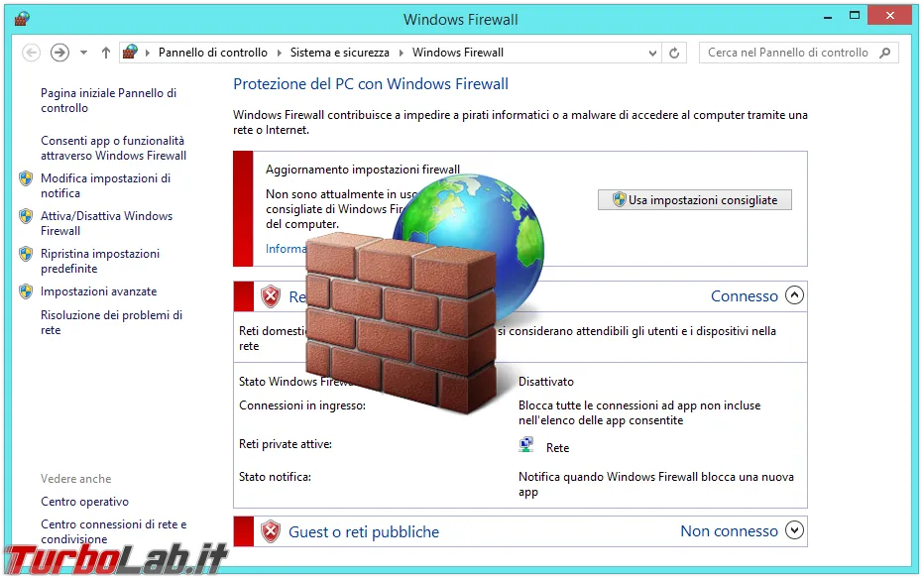Open Pannello di controllo breadcrumb
The width and height of the screenshot is (924, 578).
click(x=213, y=53)
